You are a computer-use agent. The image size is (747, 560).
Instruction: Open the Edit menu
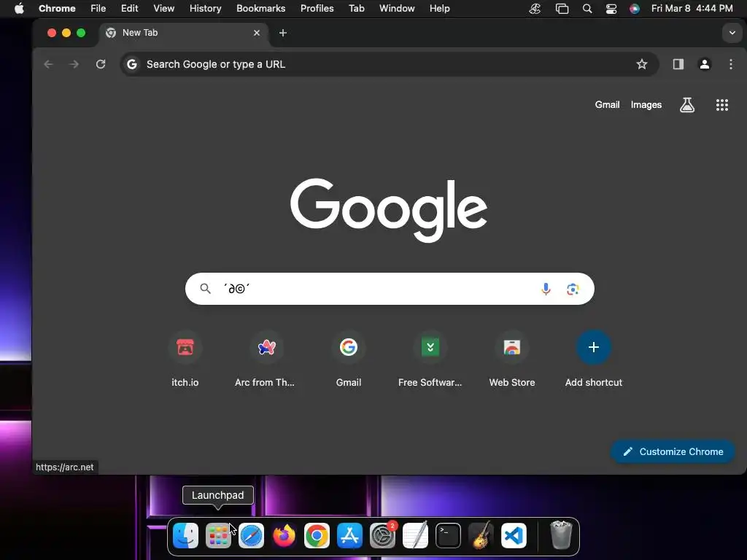(130, 9)
